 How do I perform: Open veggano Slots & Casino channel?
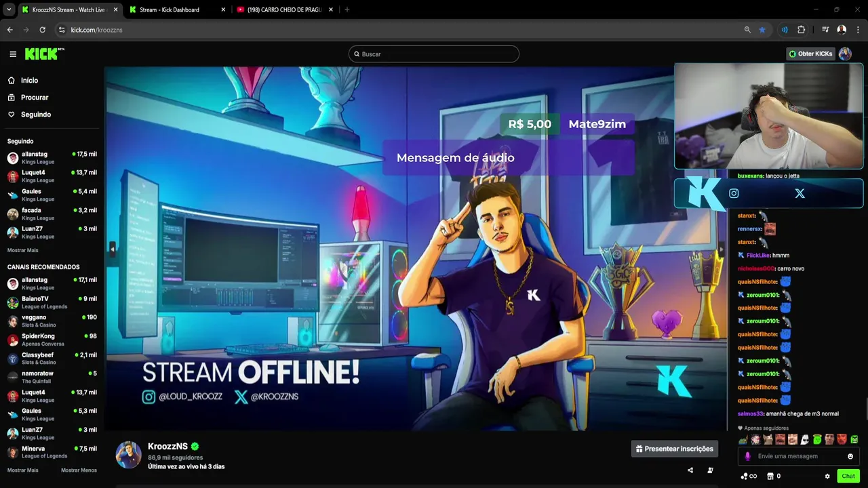click(x=52, y=321)
